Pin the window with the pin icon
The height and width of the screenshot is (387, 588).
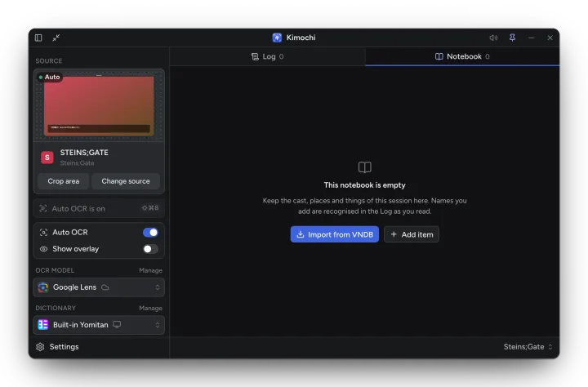coord(512,38)
